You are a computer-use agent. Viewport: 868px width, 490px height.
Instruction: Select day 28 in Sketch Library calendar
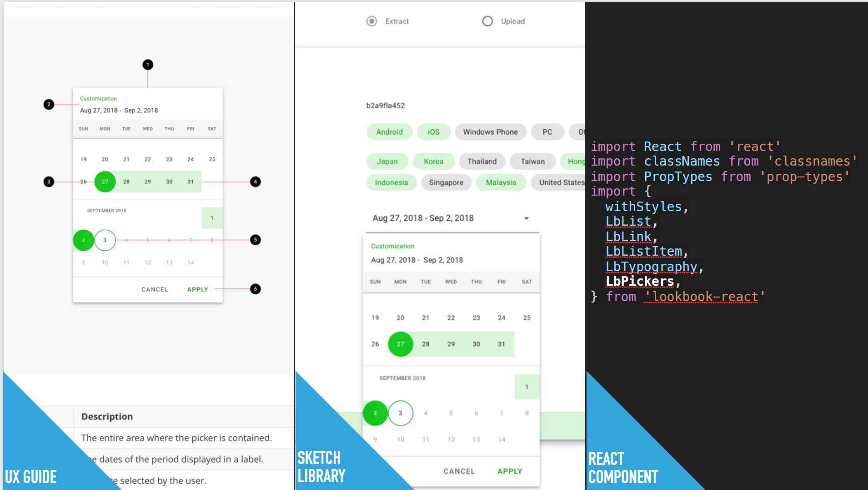[426, 344]
